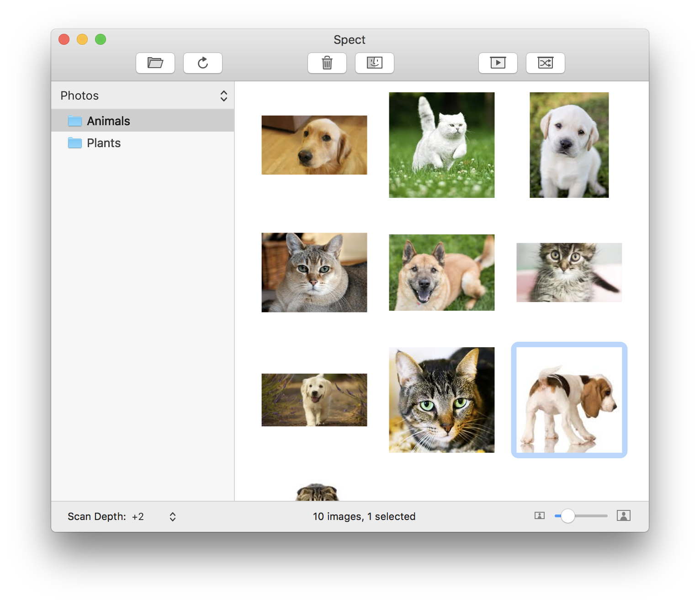
Task: Expand the Photos folder popup chevron
Action: pos(224,96)
